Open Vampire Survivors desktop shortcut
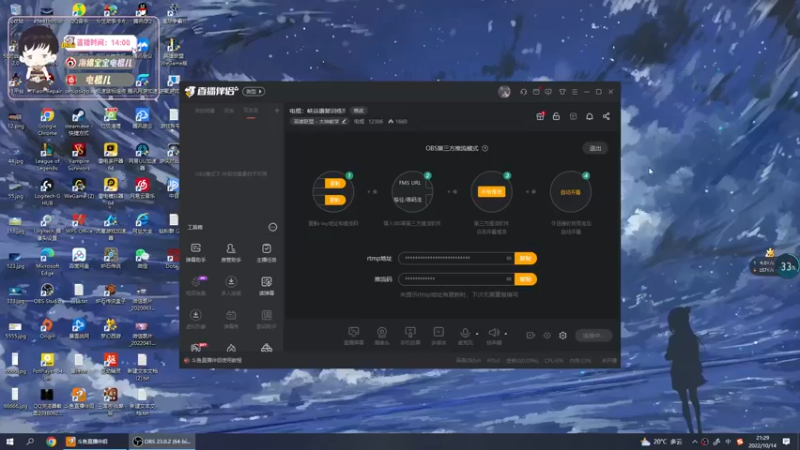Viewport: 800px width, 450px height. [79, 158]
